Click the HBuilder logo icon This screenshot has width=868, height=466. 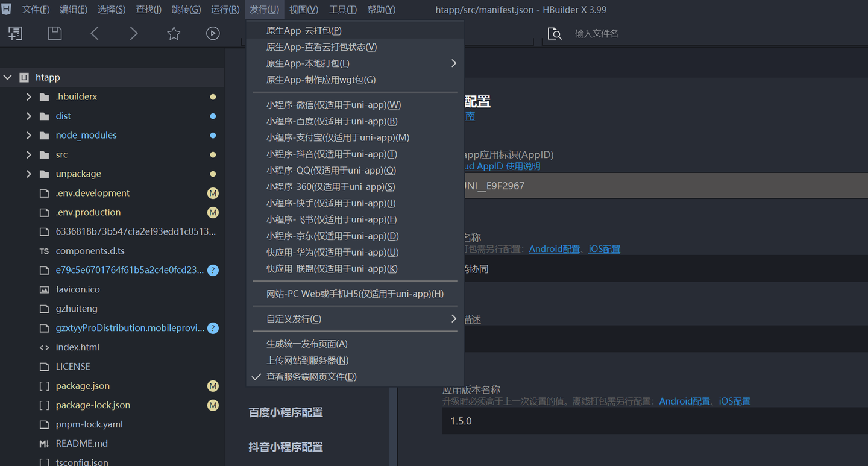(7, 9)
